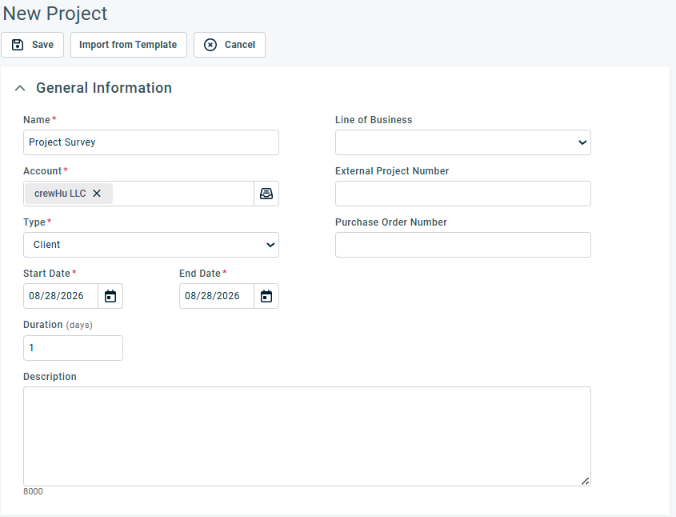
Task: Click the Duration (days) label
Action: (58, 325)
